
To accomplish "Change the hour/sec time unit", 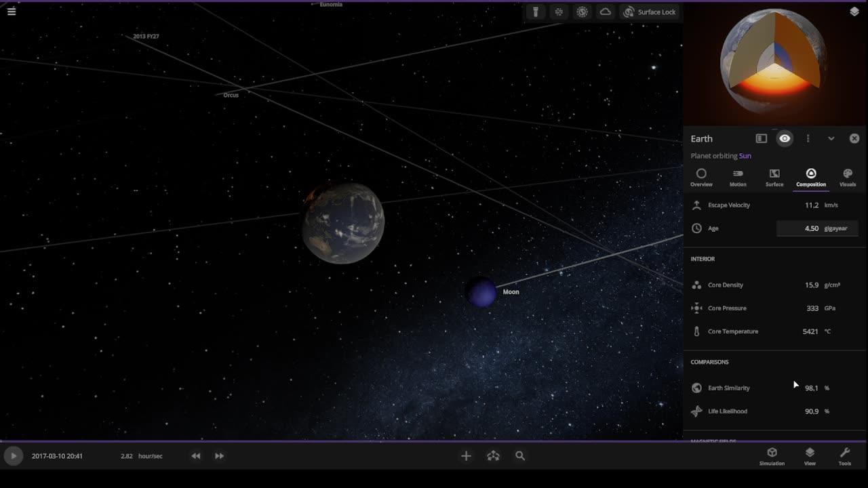I will pos(151,456).
